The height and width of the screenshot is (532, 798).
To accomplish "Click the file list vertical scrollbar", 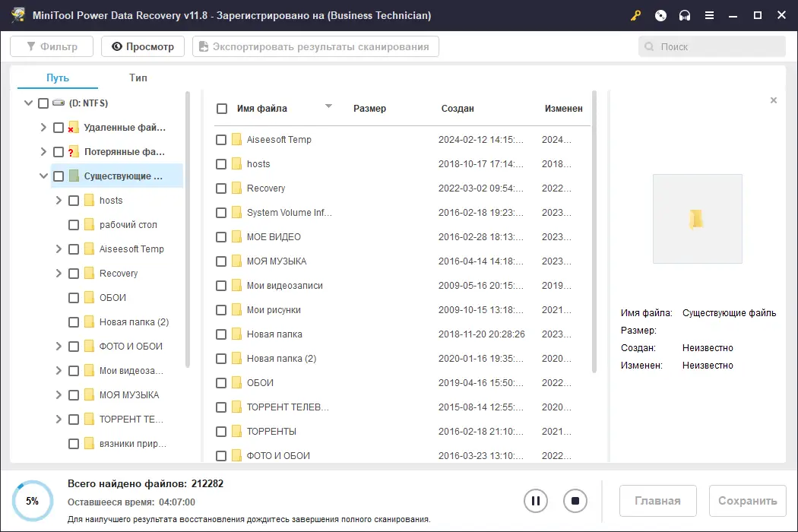I will [594, 232].
